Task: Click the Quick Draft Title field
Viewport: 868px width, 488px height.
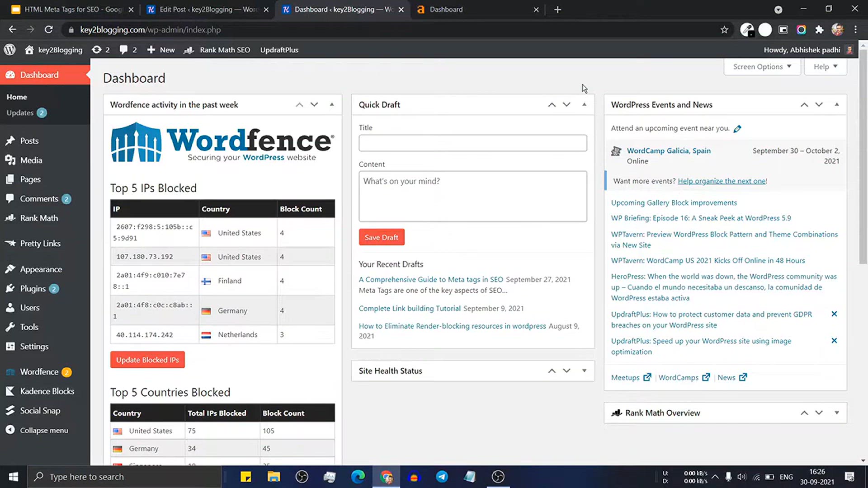Action: click(473, 143)
